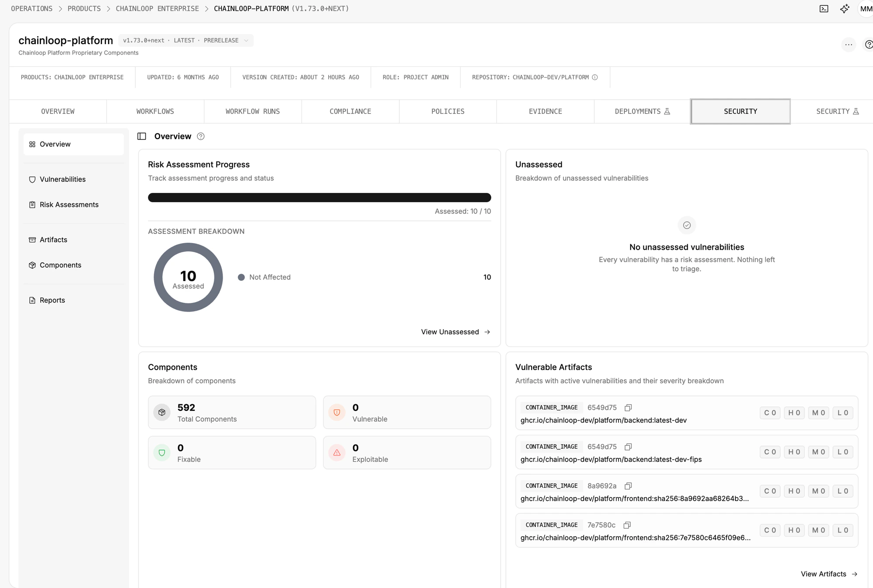Click the repository info icon
The image size is (873, 588).
pyautogui.click(x=595, y=77)
